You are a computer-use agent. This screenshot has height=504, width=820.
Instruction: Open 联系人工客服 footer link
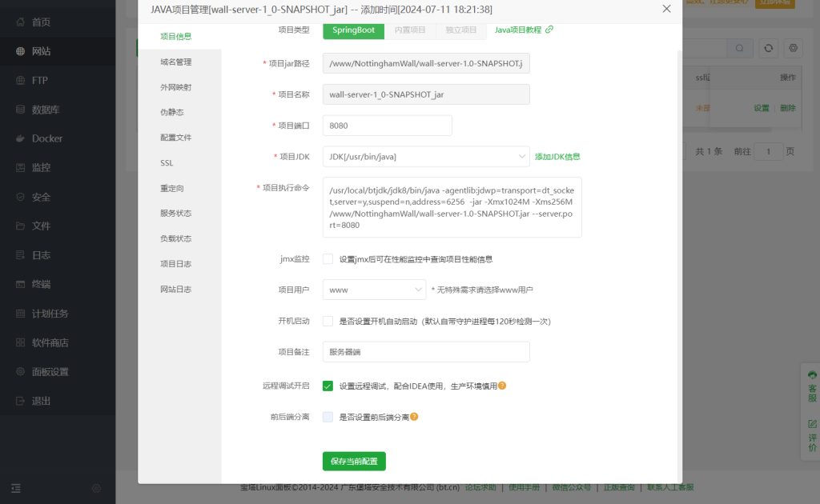[670, 487]
